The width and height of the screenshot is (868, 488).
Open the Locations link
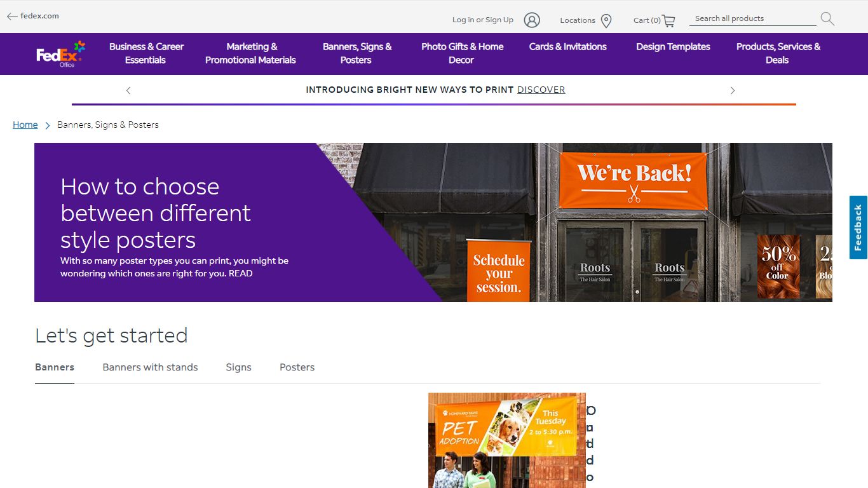(x=577, y=20)
